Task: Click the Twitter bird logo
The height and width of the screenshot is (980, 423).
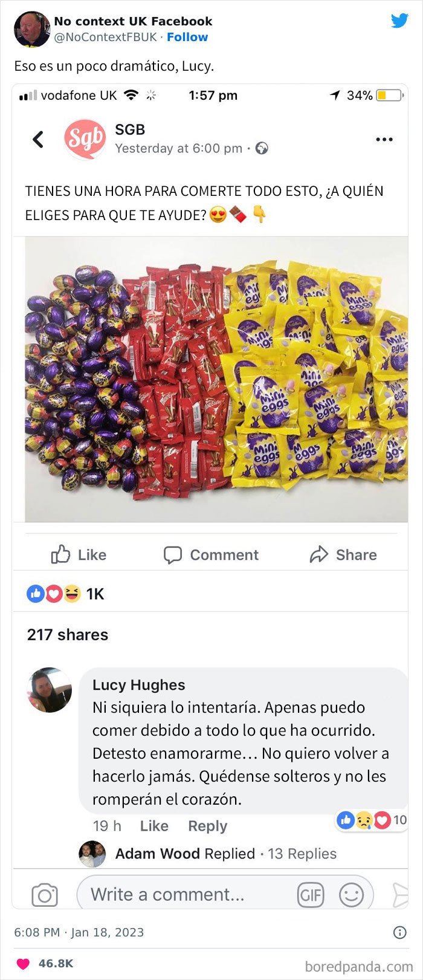Action: 400,21
